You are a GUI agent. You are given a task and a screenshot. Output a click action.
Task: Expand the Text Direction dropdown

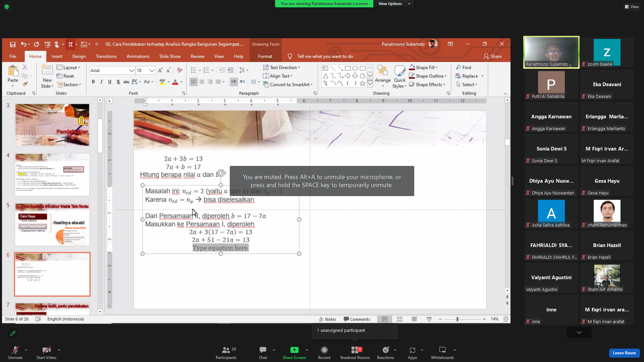coord(281,67)
